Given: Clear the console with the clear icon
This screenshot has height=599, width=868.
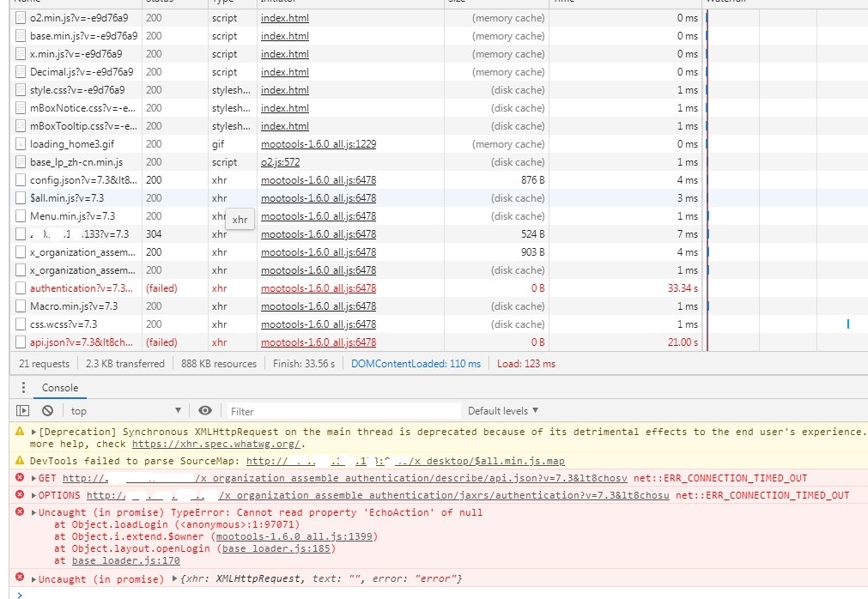Looking at the screenshot, I should click(x=48, y=411).
